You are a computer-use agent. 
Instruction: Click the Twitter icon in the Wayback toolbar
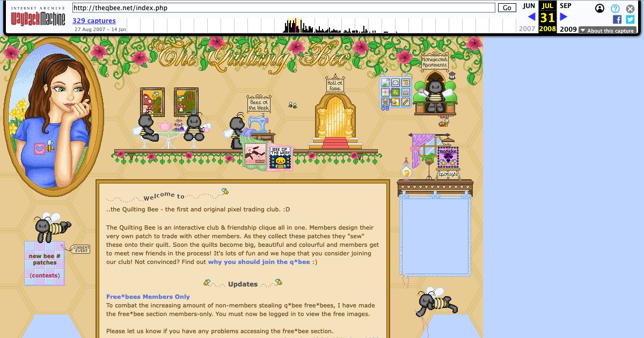[630, 20]
